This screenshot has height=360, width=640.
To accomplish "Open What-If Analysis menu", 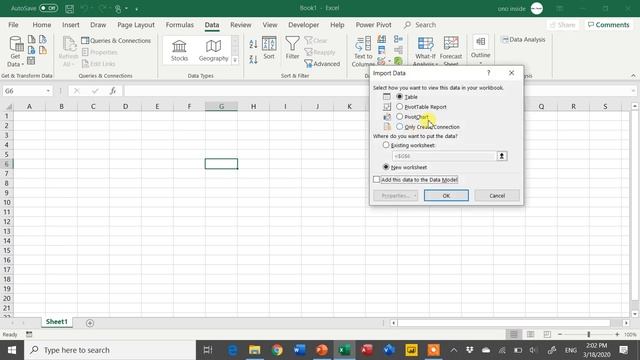I will (425, 52).
